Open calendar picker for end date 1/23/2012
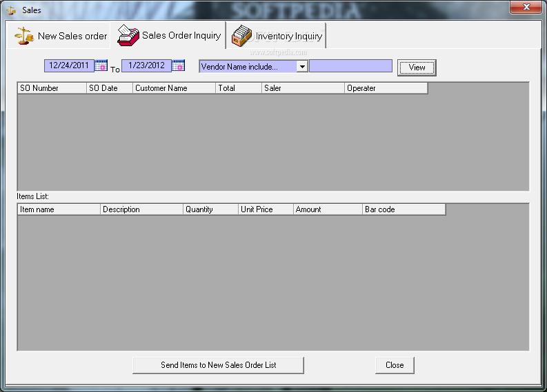Viewport: 547px width, 392px height. coord(178,65)
